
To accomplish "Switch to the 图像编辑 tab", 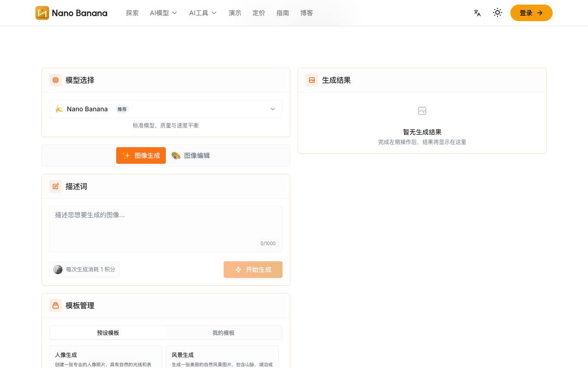I will [x=191, y=155].
